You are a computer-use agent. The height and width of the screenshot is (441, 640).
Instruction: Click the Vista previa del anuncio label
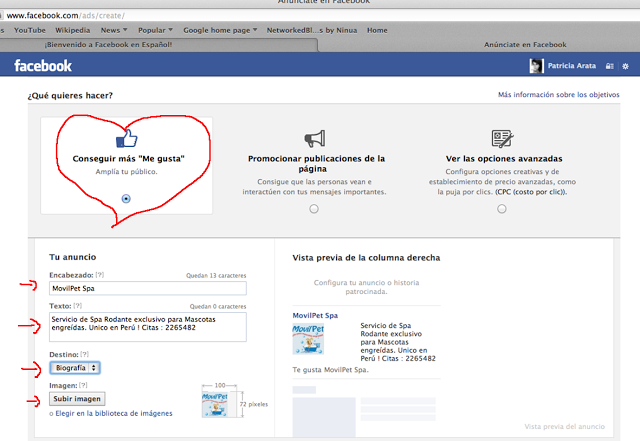(564, 426)
